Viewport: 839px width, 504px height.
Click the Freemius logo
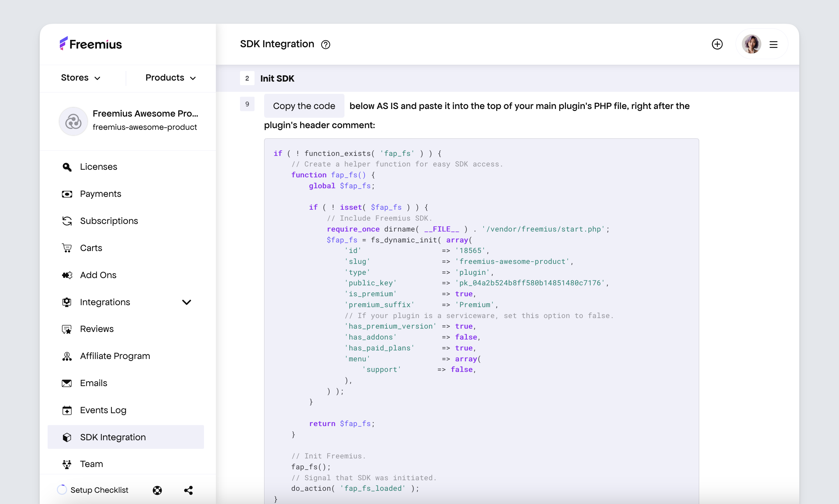91,44
